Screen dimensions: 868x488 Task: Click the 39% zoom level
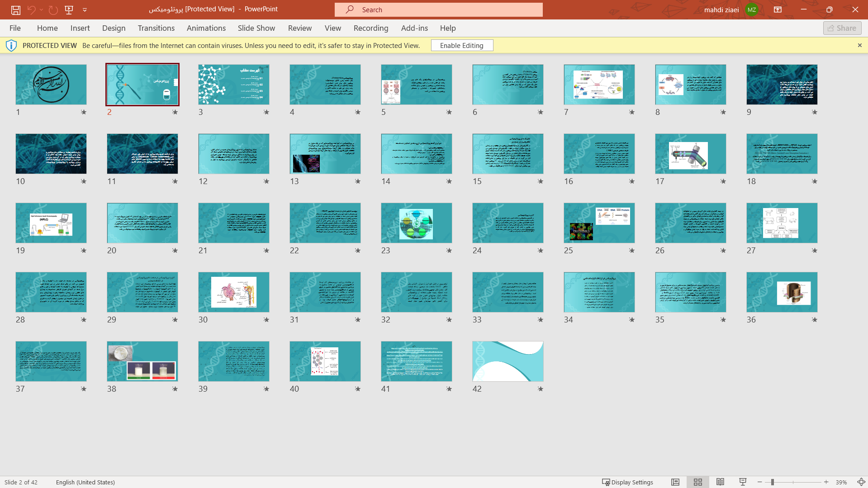click(841, 482)
